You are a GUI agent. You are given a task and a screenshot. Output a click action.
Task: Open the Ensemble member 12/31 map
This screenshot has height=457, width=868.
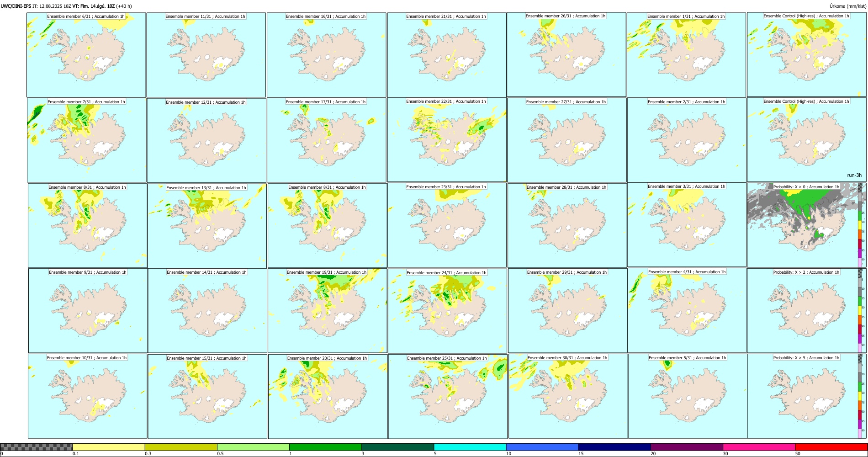click(x=206, y=140)
